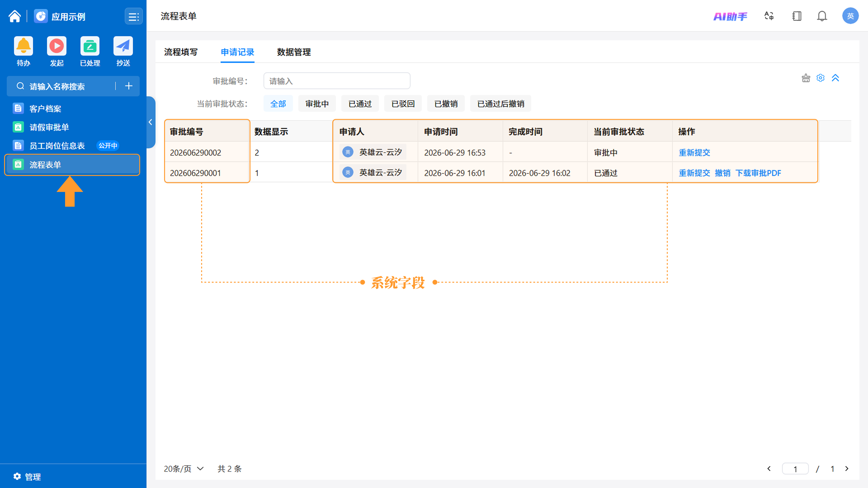Click the search magnifier icon
The width and height of the screenshot is (868, 488).
tap(20, 86)
